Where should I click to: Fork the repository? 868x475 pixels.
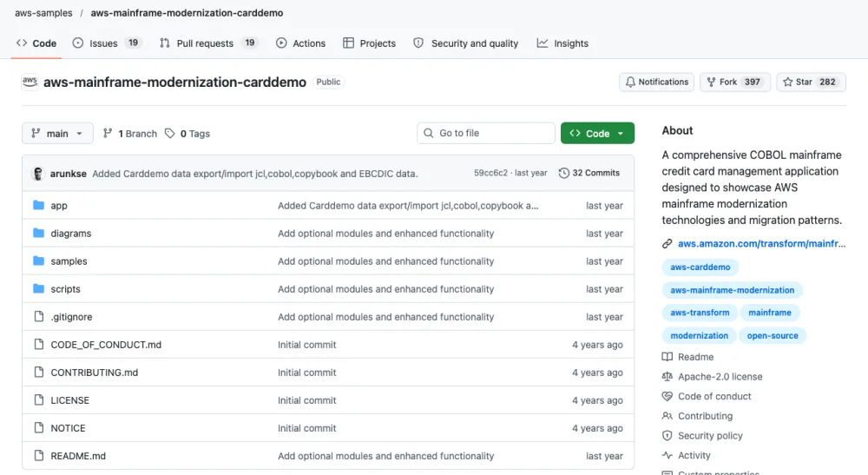tap(734, 82)
